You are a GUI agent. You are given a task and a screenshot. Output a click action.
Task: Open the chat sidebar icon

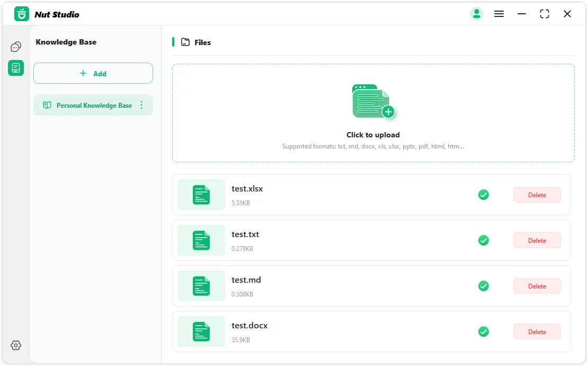(x=16, y=47)
